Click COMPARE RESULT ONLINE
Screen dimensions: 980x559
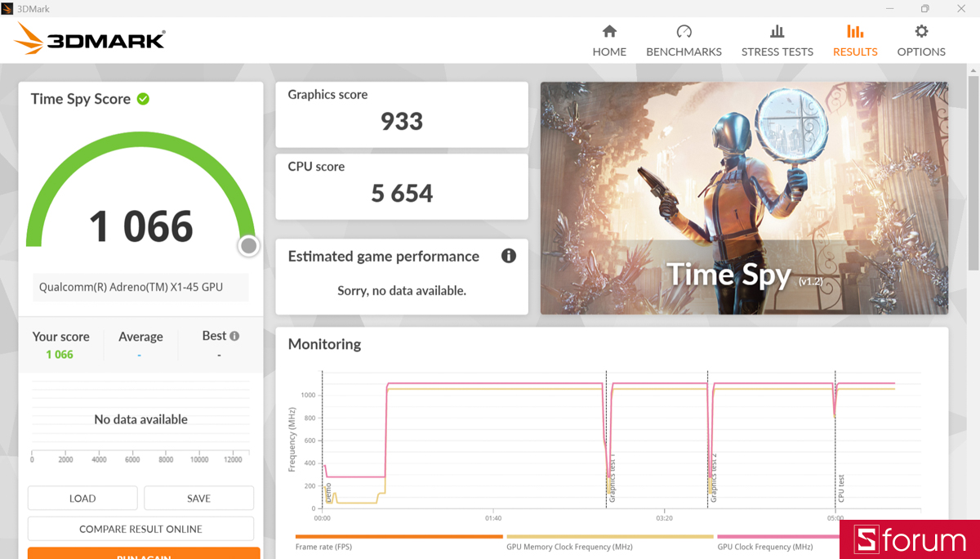[140, 528]
